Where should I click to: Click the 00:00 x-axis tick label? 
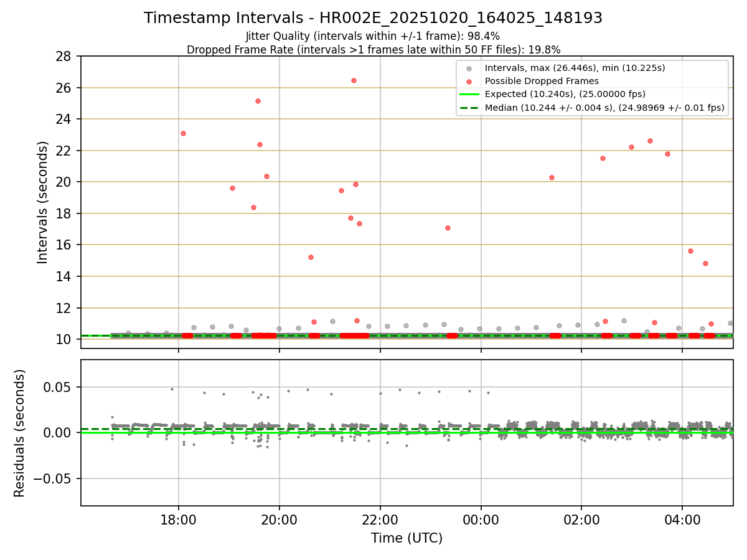tap(481, 520)
